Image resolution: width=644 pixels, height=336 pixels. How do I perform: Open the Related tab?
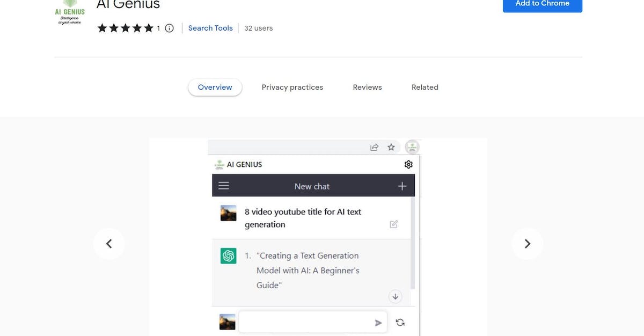[x=425, y=87]
